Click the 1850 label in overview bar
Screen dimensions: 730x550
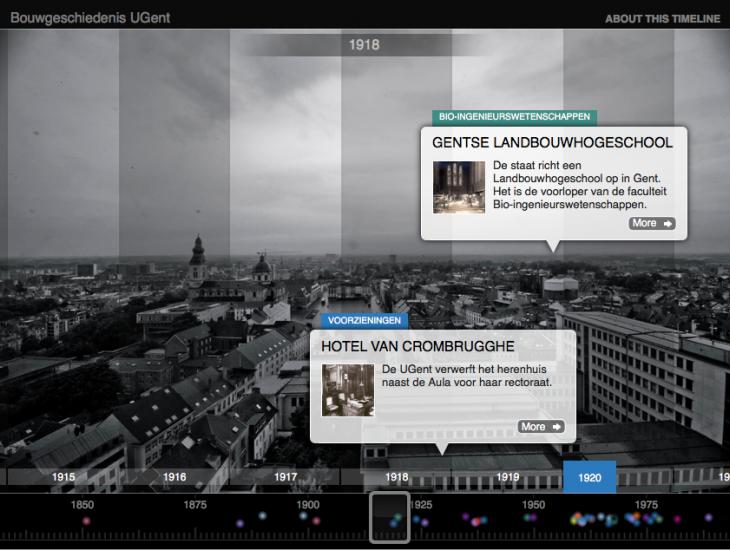82,505
